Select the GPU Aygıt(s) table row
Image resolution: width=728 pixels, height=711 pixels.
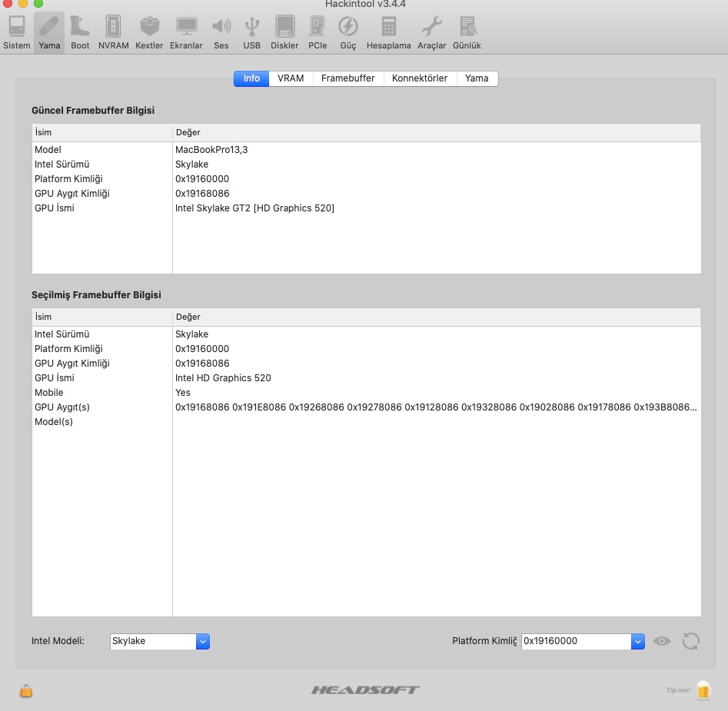click(x=366, y=407)
